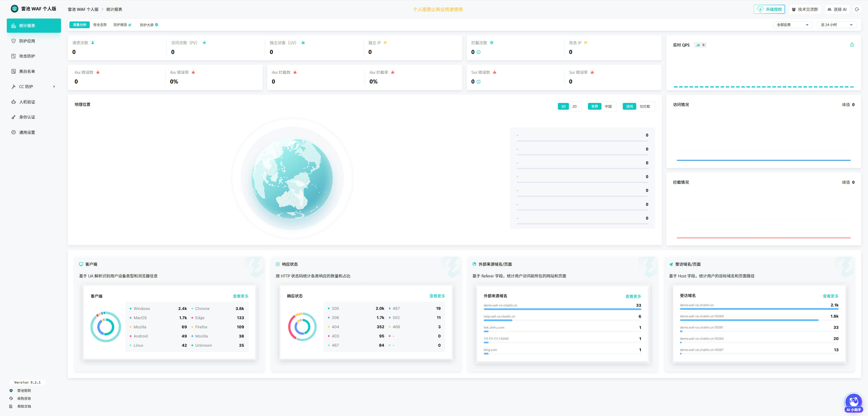This screenshot has height=416, width=868.
Task: Open the 黑白名单 sidebar icon
Action: click(x=14, y=71)
